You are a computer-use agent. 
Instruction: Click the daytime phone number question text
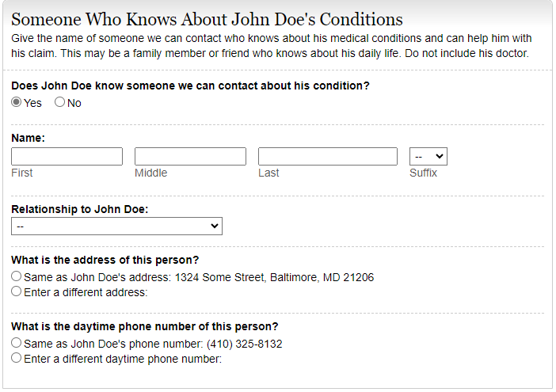pyautogui.click(x=144, y=326)
